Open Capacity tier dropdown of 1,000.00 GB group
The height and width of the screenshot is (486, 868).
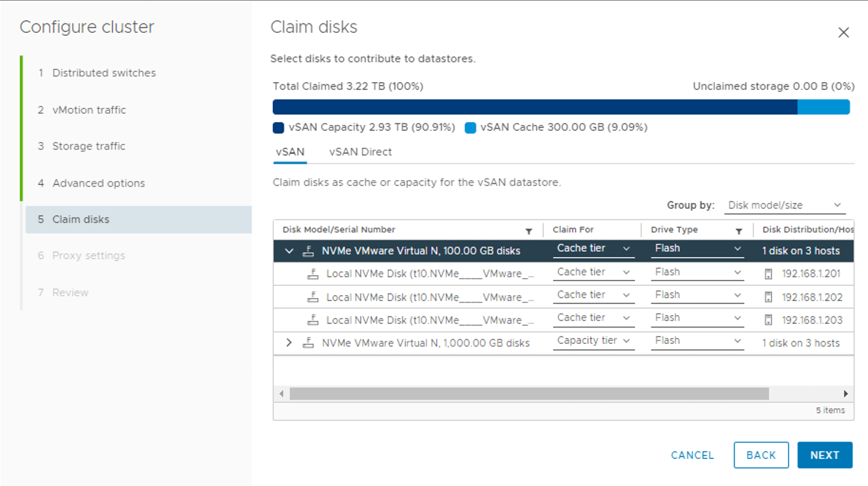pyautogui.click(x=594, y=341)
